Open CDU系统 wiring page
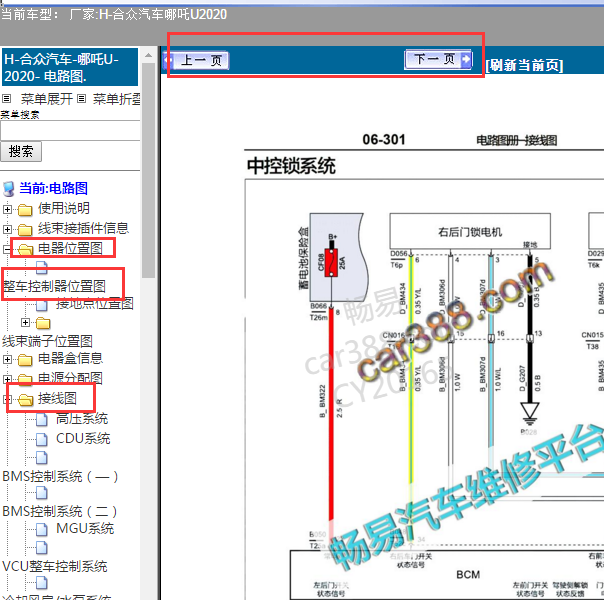Viewport: 604px width, 600px height. tap(83, 439)
